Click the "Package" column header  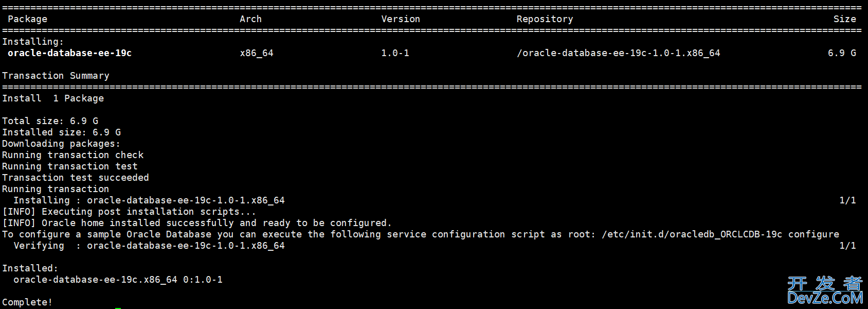(27, 19)
